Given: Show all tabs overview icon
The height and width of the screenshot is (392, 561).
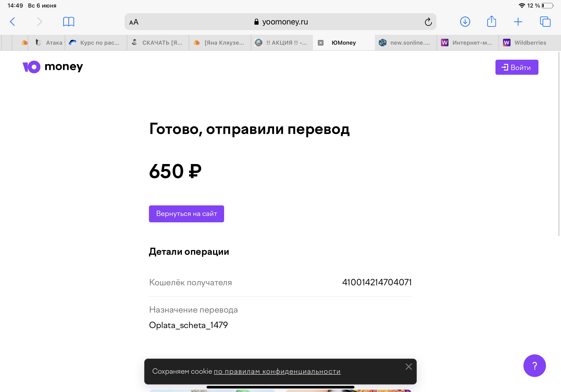Looking at the screenshot, I should pos(545,22).
